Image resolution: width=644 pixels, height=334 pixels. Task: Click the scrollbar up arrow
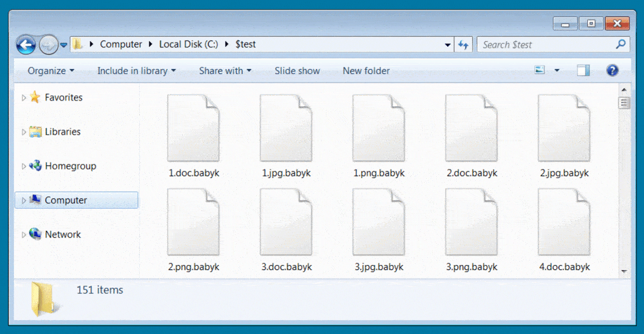624,90
